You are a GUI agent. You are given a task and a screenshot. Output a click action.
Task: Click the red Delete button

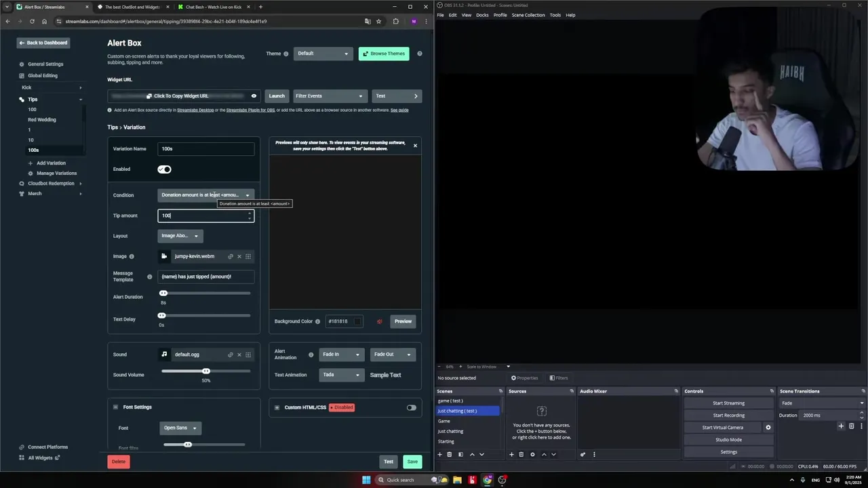tap(119, 462)
